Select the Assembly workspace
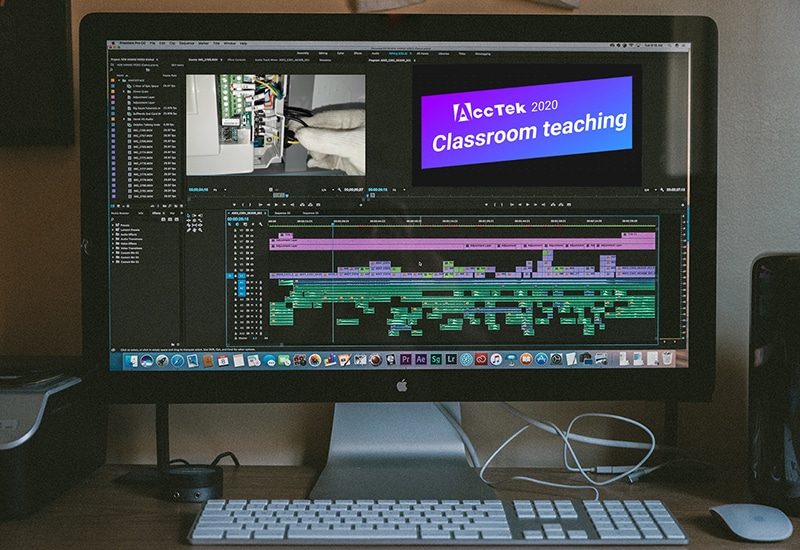Viewport: 800px width, 550px height. pyautogui.click(x=303, y=53)
